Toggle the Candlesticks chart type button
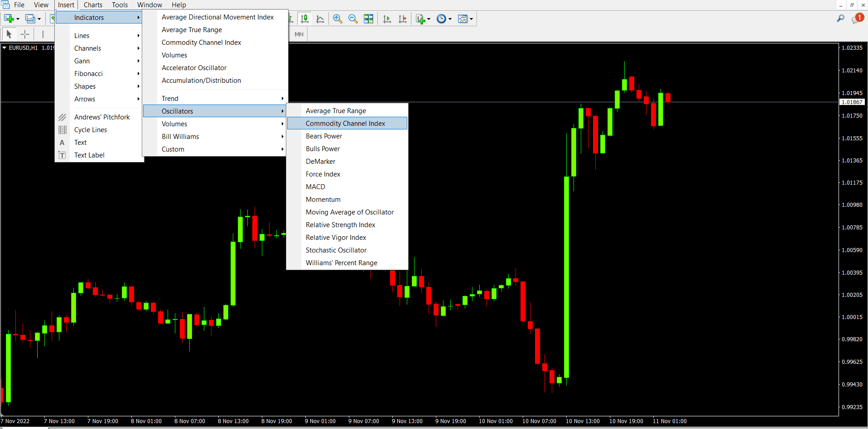 pyautogui.click(x=305, y=19)
